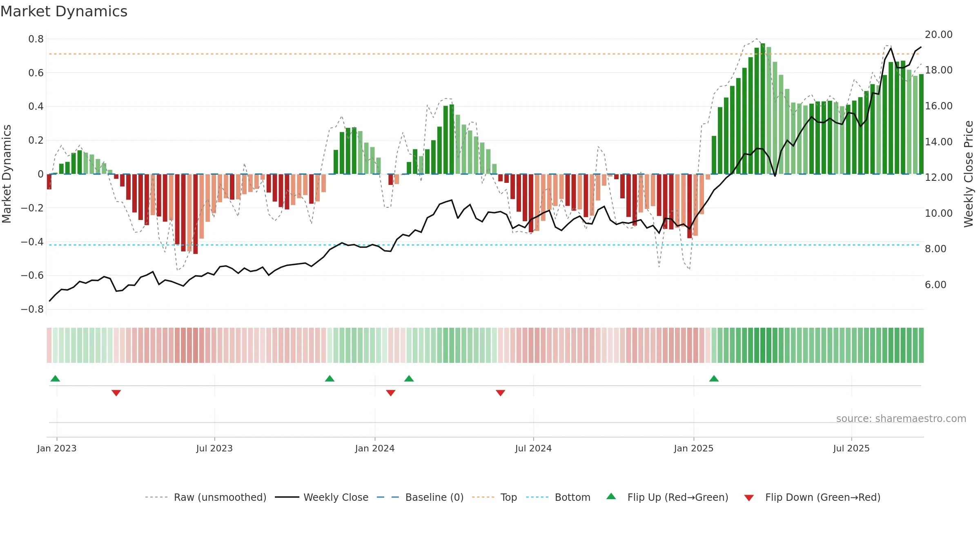The width and height of the screenshot is (980, 551).
Task: Select the flip-up marker near February 2024
Action: tap(409, 378)
